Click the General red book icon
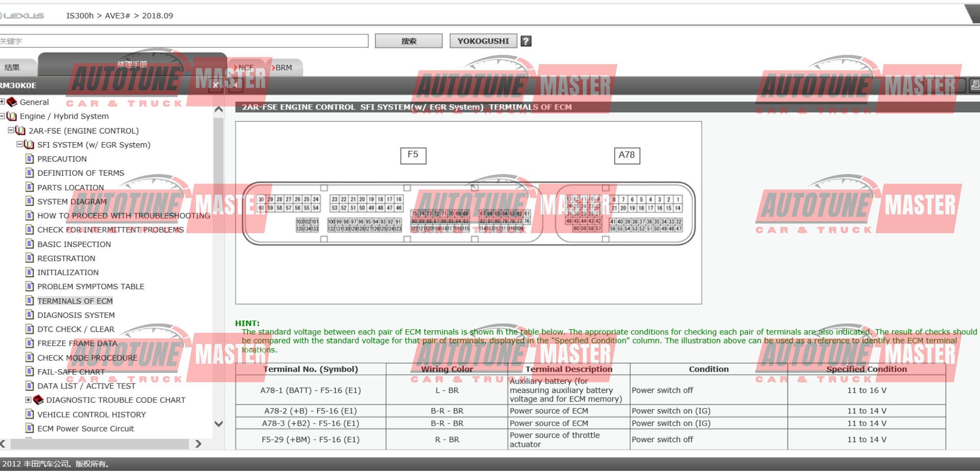980x473 pixels. tap(12, 102)
